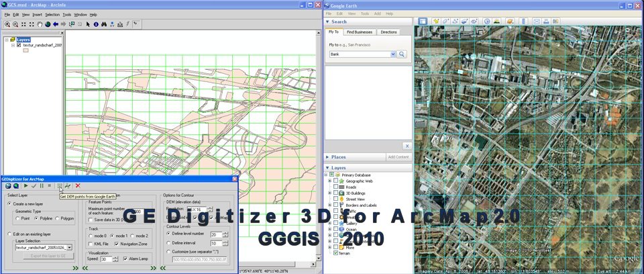Open the Add menu in Google Earth
This screenshot has height=274, width=644.
(377, 13)
